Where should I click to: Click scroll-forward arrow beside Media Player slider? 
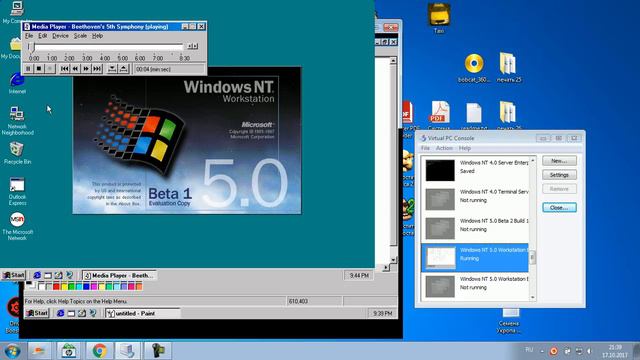coord(196,47)
